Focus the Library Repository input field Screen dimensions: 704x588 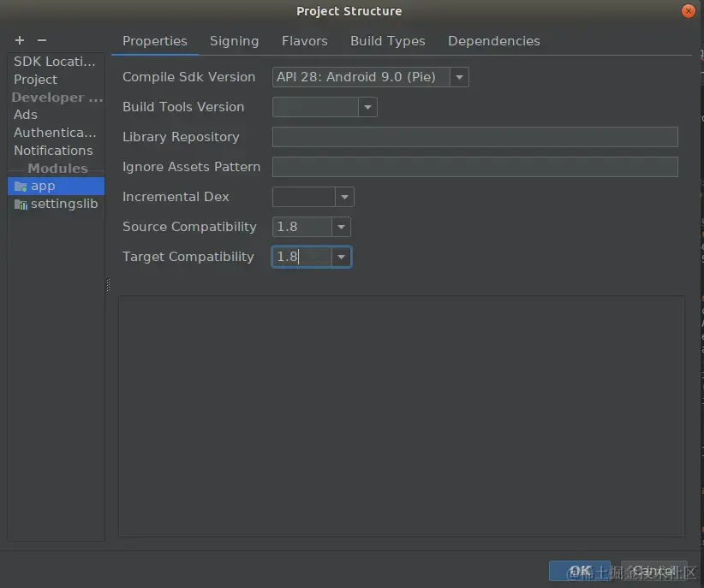[x=475, y=137]
